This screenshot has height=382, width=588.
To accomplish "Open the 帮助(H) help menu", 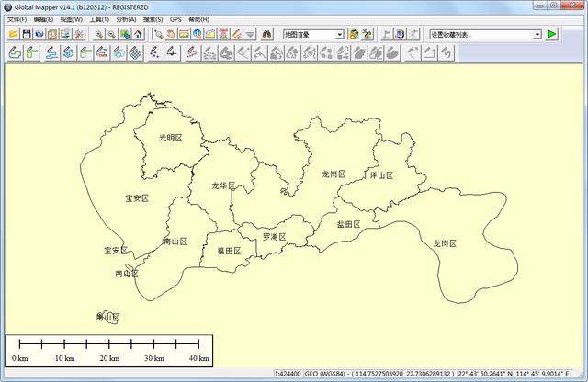I will click(x=198, y=18).
